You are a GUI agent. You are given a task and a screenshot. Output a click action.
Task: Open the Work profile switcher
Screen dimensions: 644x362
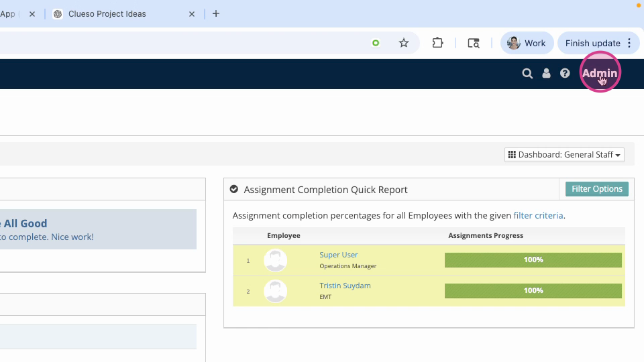527,43
